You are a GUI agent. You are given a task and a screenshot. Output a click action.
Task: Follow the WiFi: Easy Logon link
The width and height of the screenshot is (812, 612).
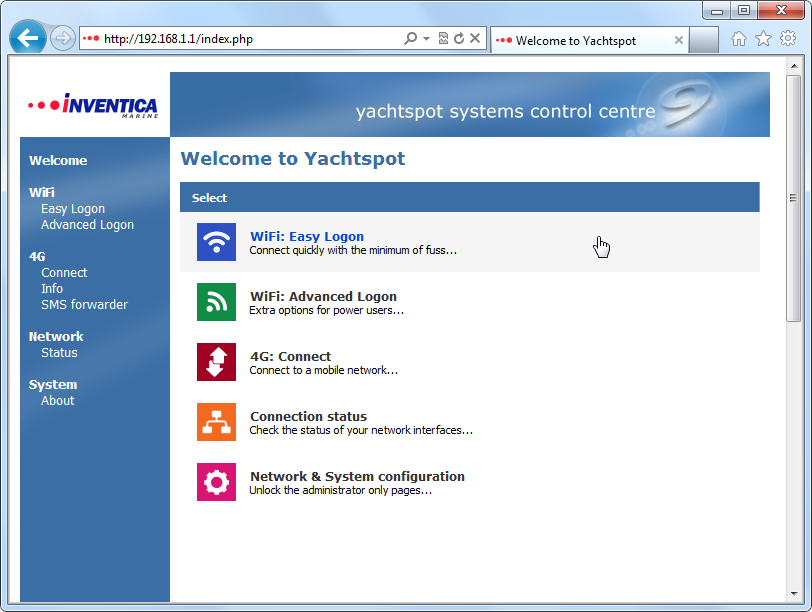[307, 237]
